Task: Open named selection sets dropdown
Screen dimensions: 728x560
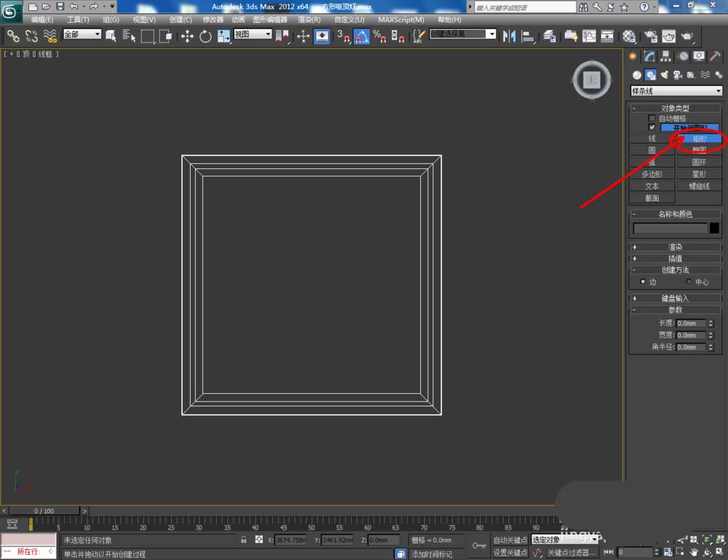Action: pos(462,34)
